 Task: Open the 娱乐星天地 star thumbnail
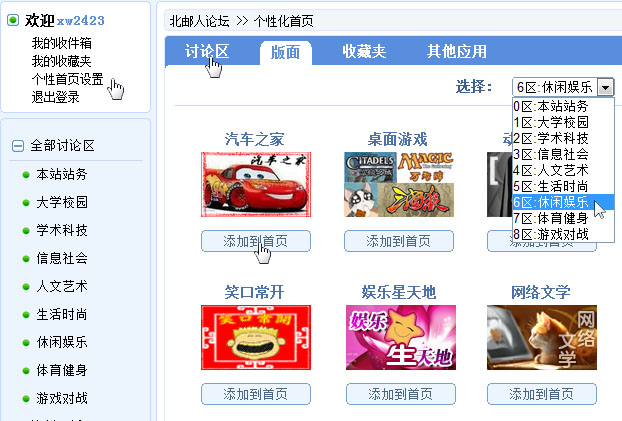(401, 337)
